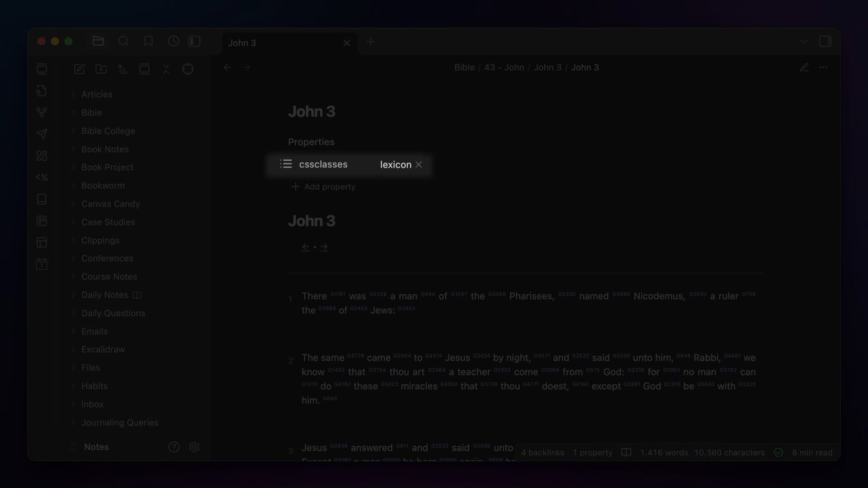Expand the Daily Notes folder
The image size is (868, 488).
104,295
